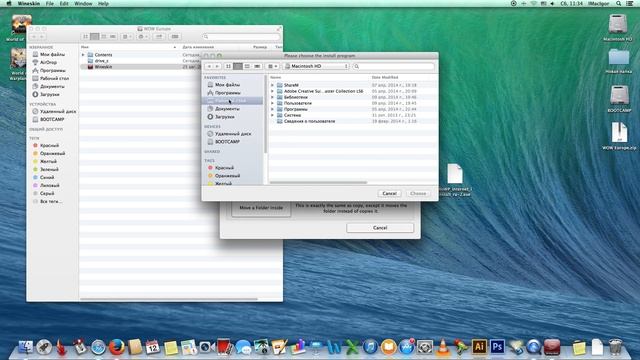640x360 pixels.
Task: Choose Зеленый tag in Finder sidebar
Action: pos(49,169)
